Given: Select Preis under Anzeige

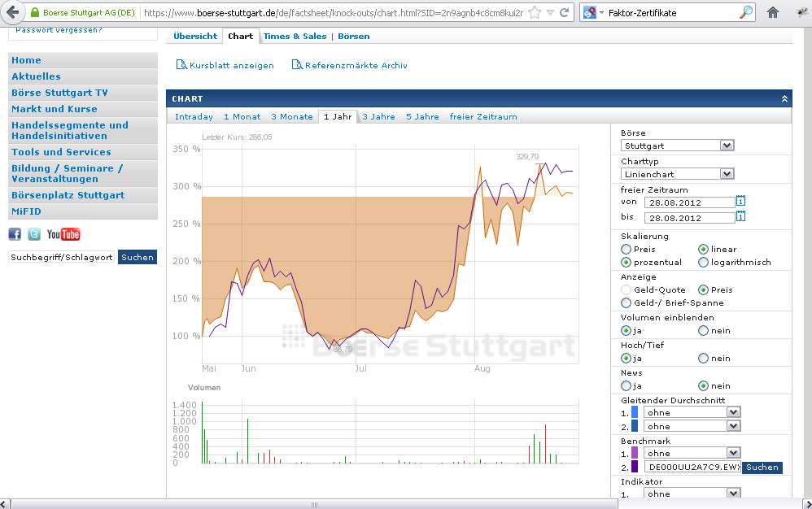Looking at the screenshot, I should point(703,290).
